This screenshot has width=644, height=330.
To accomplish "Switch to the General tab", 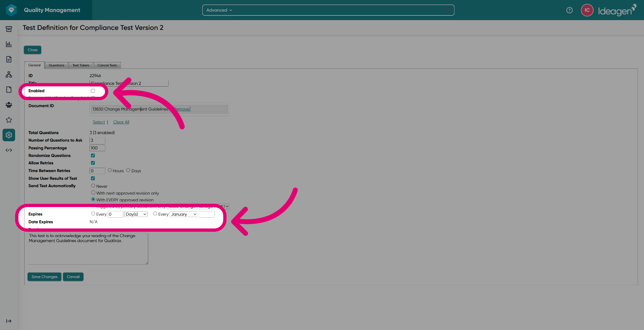I will pos(34,65).
